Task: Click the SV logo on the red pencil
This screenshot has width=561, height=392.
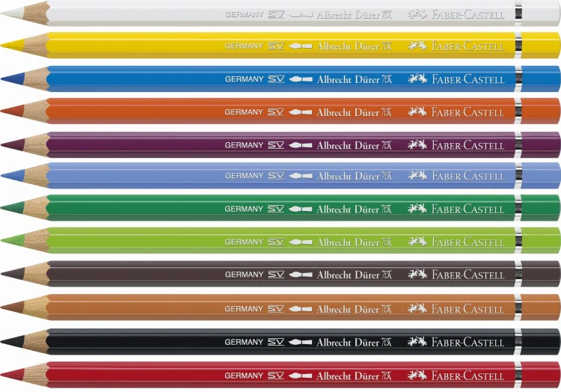Action: click(276, 376)
